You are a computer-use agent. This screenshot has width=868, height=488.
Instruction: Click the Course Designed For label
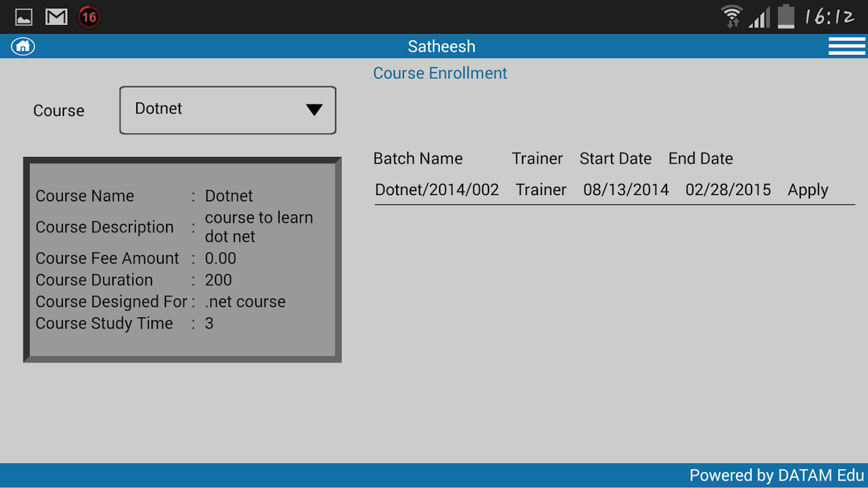coord(112,301)
